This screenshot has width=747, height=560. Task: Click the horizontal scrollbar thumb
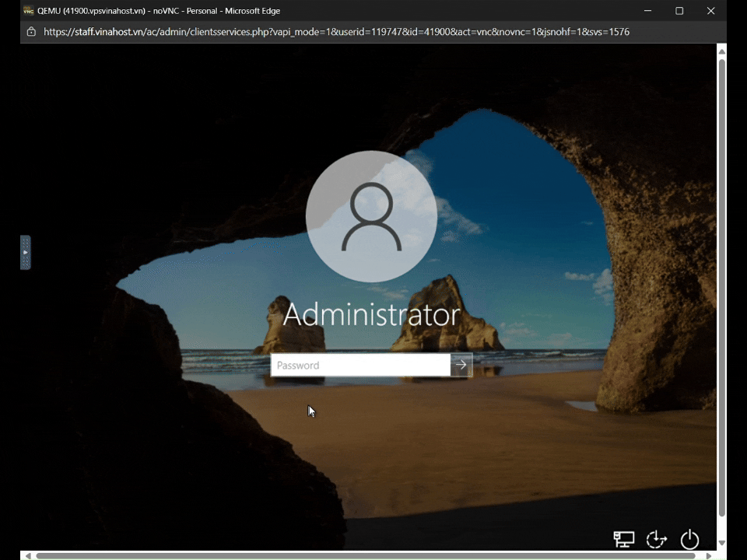pos(366,555)
